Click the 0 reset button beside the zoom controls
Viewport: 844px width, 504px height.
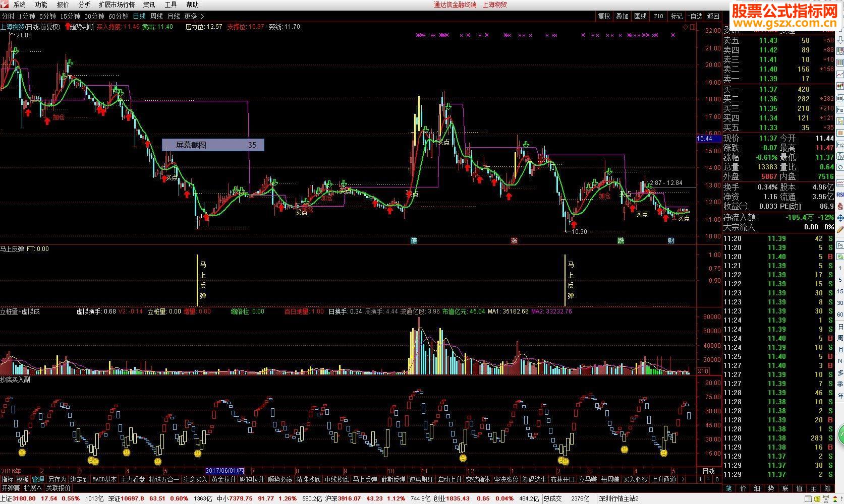[x=717, y=479]
